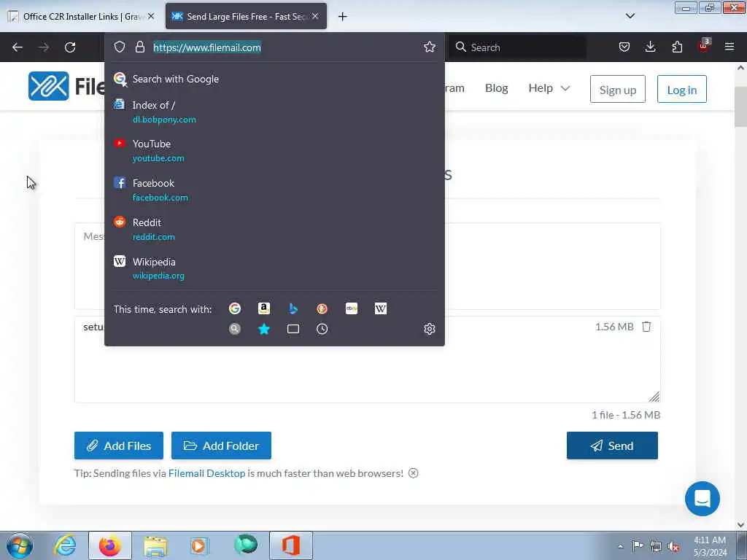
Task: Click the taskbar clock 4:11 AM
Action: coord(710,546)
